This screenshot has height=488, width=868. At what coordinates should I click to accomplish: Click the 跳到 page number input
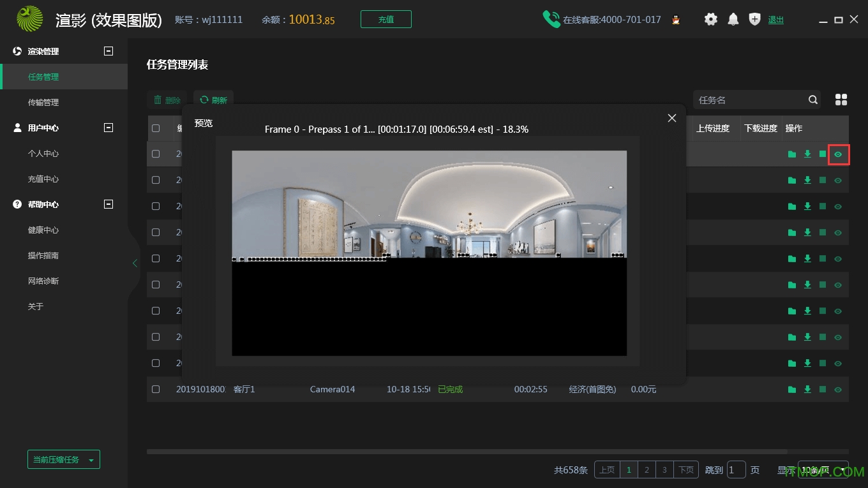point(737,470)
